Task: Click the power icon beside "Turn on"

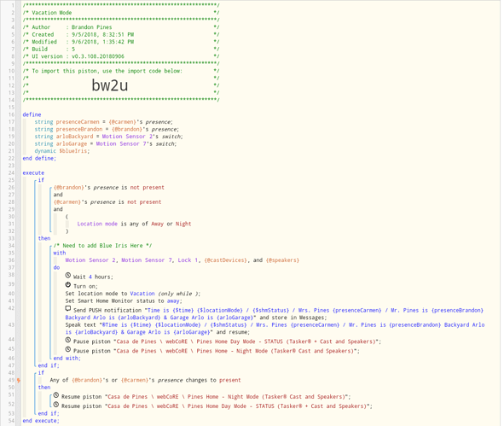Action: [x=68, y=285]
